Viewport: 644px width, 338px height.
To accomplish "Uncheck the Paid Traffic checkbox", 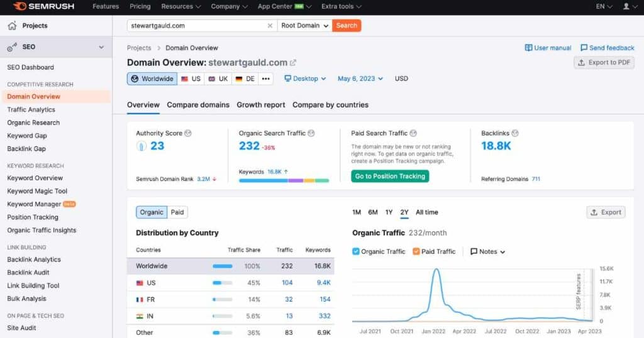I will click(416, 251).
